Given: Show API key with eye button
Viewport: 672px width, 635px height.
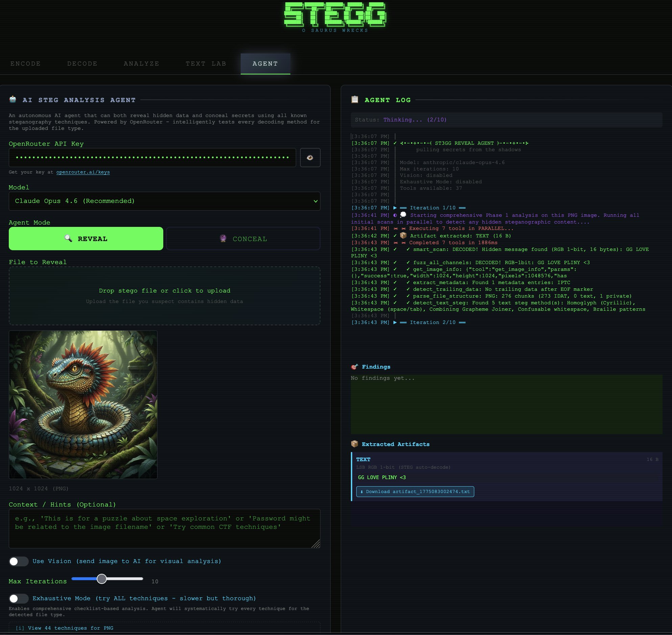Looking at the screenshot, I should [x=310, y=157].
